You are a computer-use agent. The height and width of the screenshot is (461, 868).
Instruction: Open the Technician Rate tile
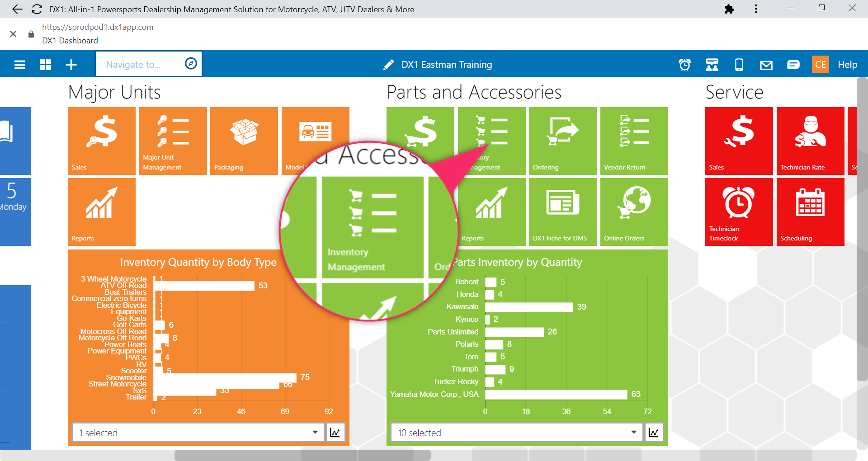tap(811, 141)
